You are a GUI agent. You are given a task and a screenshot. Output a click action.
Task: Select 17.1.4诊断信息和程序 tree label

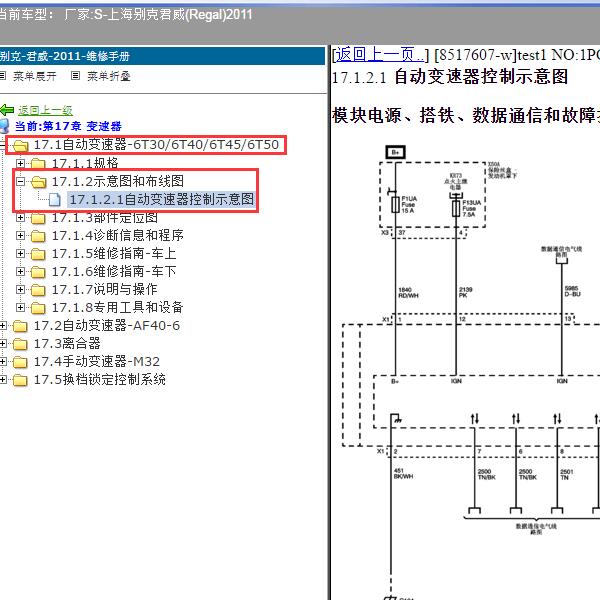(117, 235)
